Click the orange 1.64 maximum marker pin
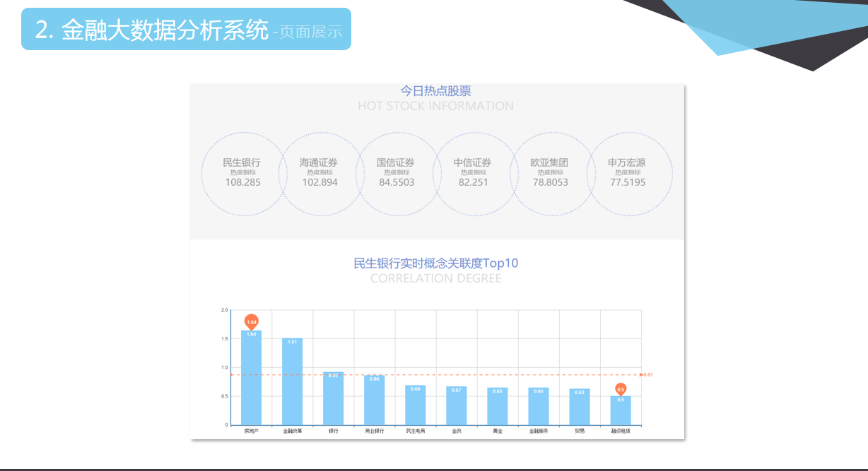Viewport: 868px width, 471px height. coord(252,322)
